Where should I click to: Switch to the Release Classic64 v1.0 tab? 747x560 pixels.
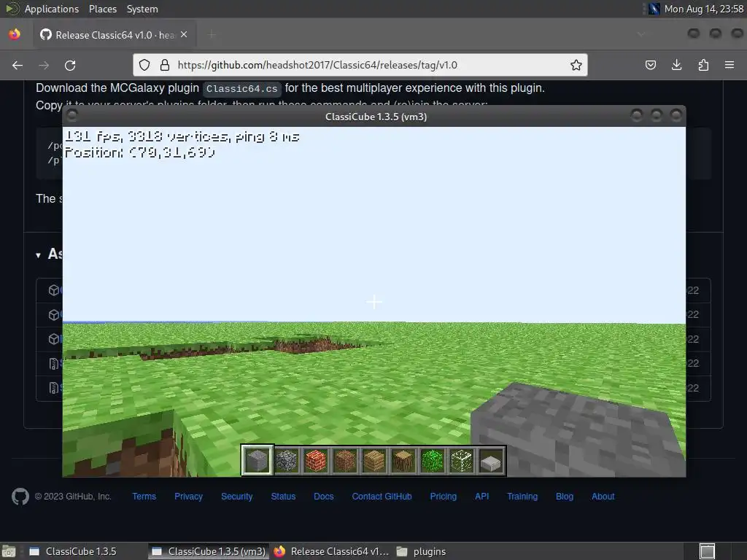point(115,35)
